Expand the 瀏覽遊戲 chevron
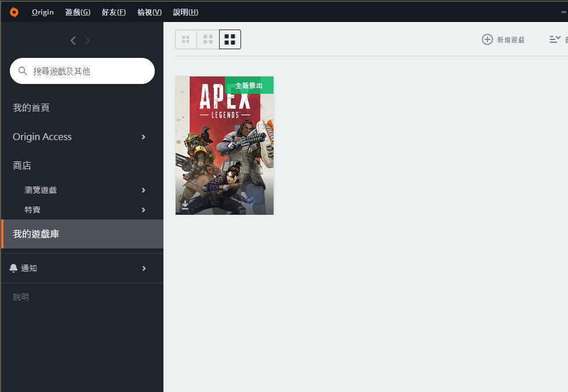 pyautogui.click(x=144, y=190)
